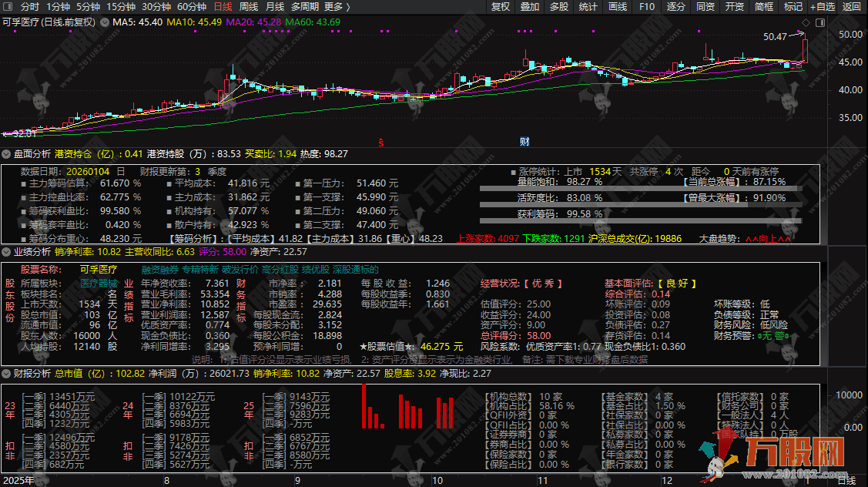Toggle 简框 simple frame view
Viewport: 868px width, 487px height.
763,7
